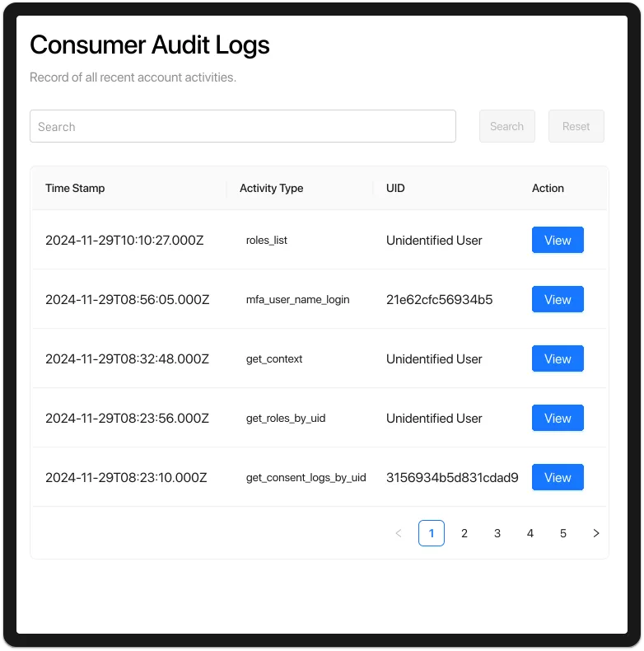The width and height of the screenshot is (644, 651).
Task: View the get_roles_by_uid log entry
Action: click(x=558, y=419)
